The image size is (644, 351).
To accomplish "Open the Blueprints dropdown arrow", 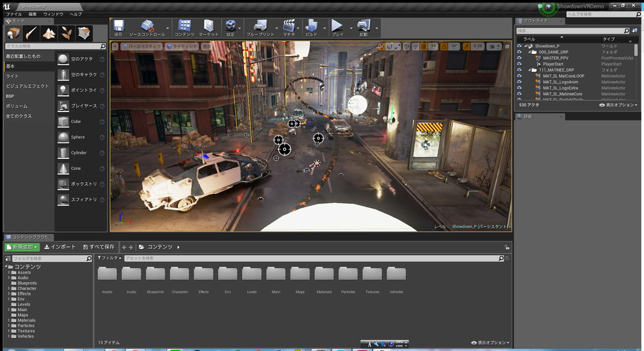I will point(276,28).
